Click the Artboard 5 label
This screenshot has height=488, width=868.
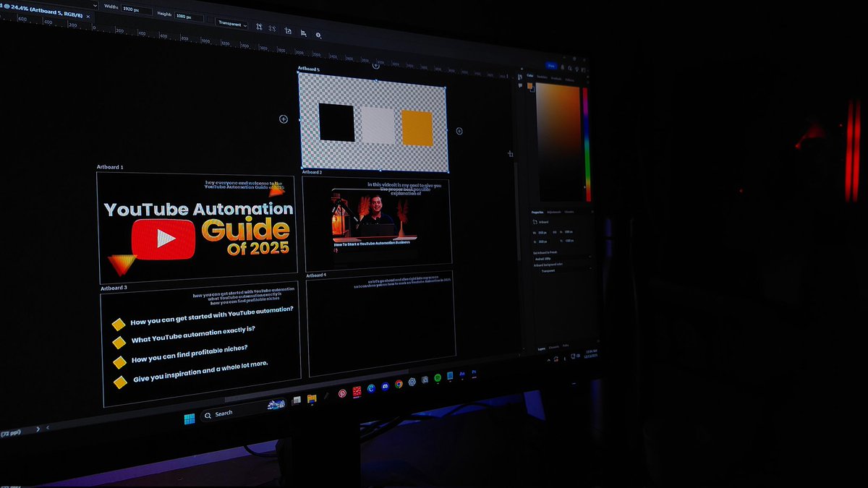[309, 69]
